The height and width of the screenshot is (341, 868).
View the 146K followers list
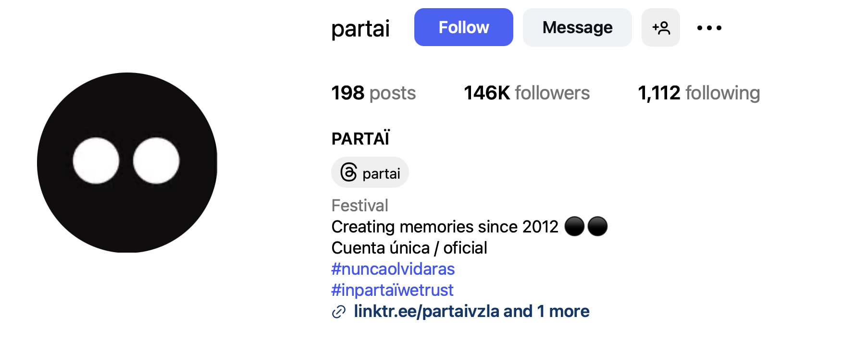click(x=527, y=93)
